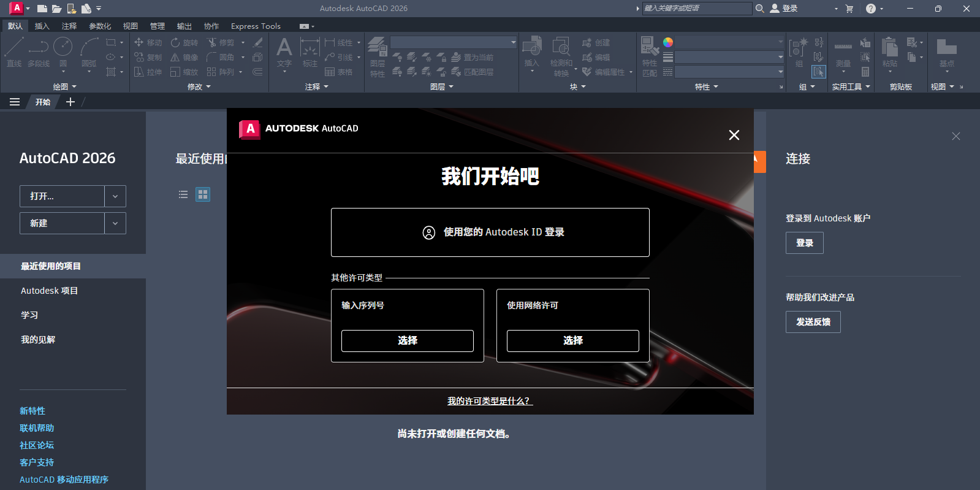Open 图层特性 layer properties

pos(378,57)
